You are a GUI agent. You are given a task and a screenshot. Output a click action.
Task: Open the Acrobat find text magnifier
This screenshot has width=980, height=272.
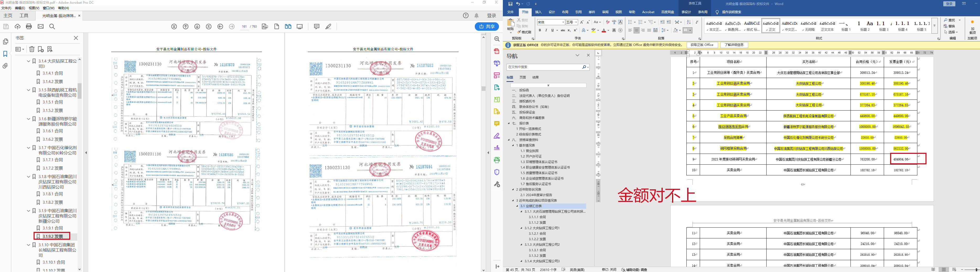(52, 26)
